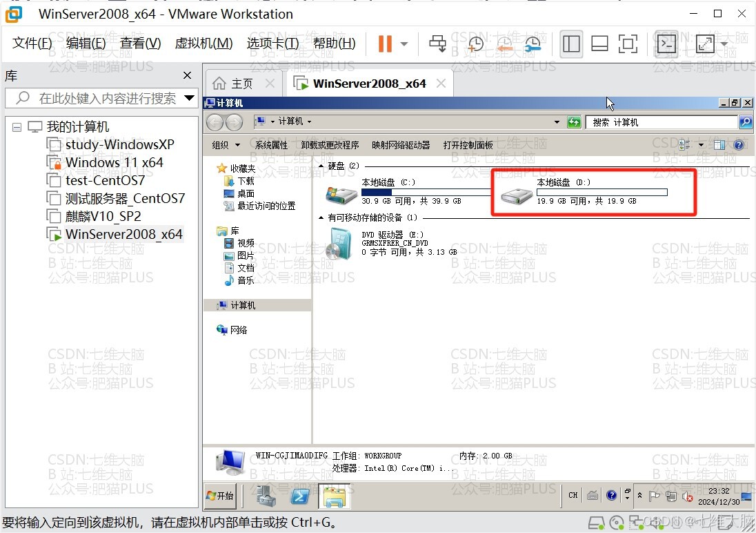This screenshot has height=533, width=756.
Task: Select test-CentOS7 virtual machine
Action: [x=105, y=181]
